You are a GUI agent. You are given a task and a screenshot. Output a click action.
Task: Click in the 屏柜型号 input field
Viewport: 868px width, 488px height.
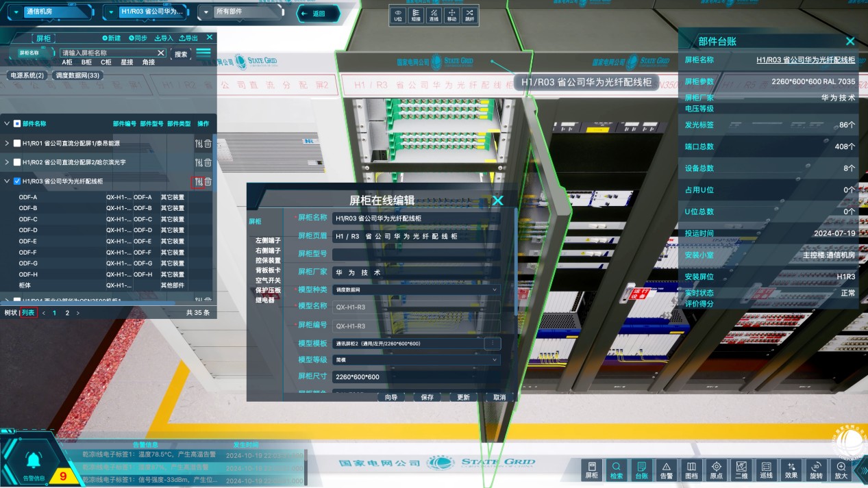[x=417, y=254]
